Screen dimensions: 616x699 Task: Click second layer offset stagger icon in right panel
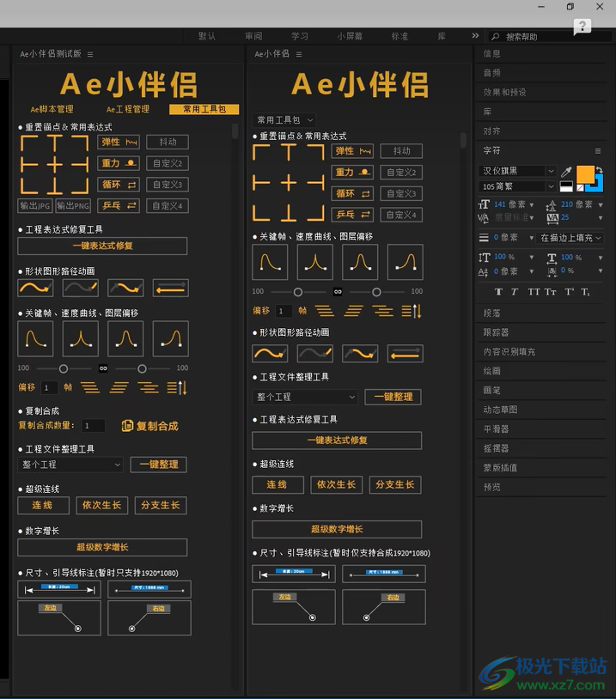[x=353, y=311]
